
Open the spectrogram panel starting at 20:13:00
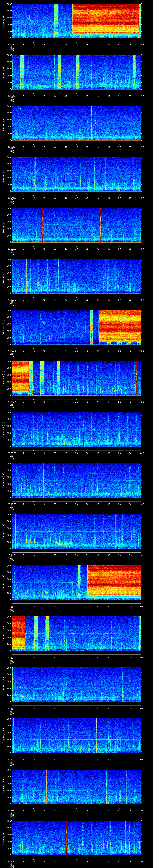tap(77, 633)
